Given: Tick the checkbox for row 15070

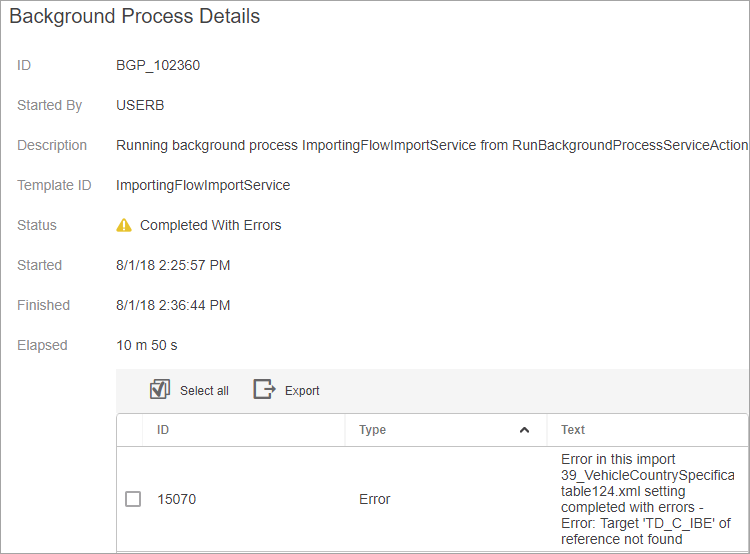Looking at the screenshot, I should tap(133, 499).
